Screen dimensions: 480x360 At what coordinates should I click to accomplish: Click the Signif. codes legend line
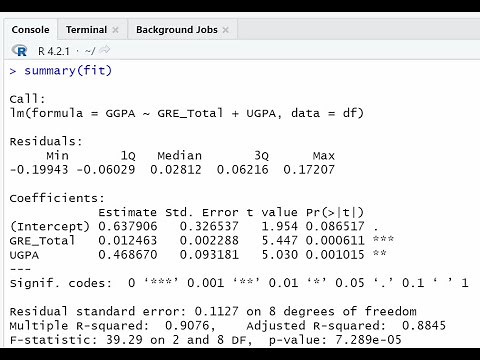click(x=239, y=283)
